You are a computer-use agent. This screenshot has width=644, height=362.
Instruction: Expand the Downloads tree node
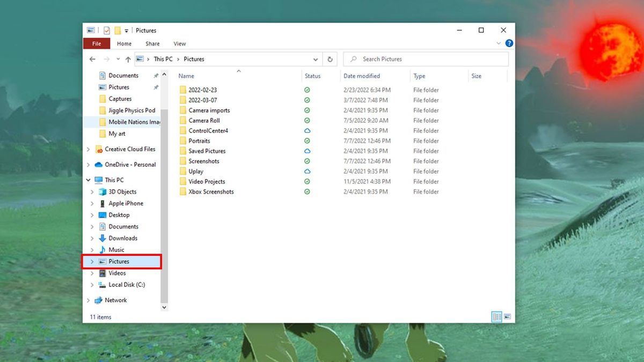(x=92, y=238)
